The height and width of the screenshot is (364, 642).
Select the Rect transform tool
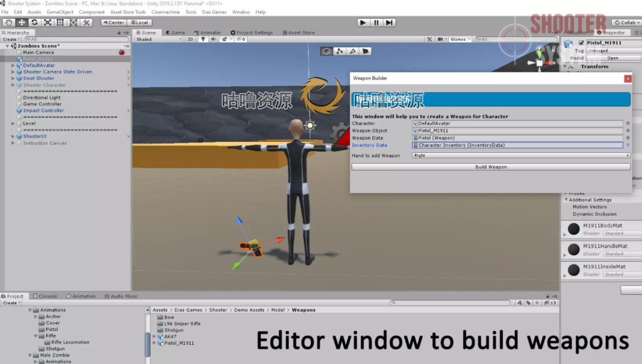tap(60, 23)
